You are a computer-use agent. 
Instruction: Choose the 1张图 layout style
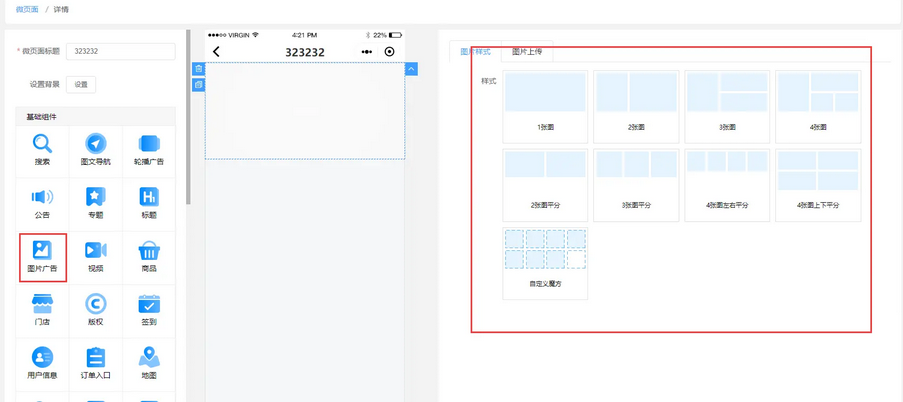point(545,106)
